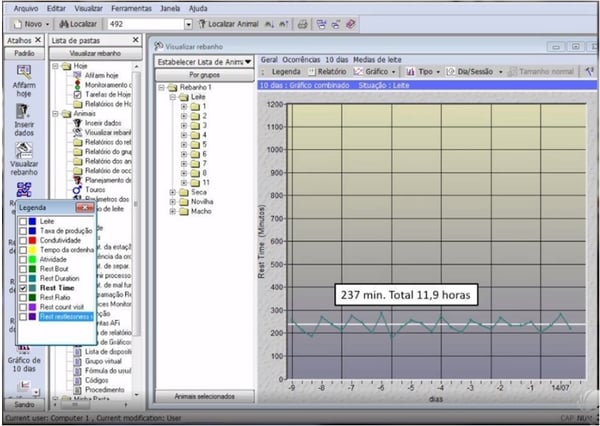Enable the Atividade checkbox

[23, 260]
